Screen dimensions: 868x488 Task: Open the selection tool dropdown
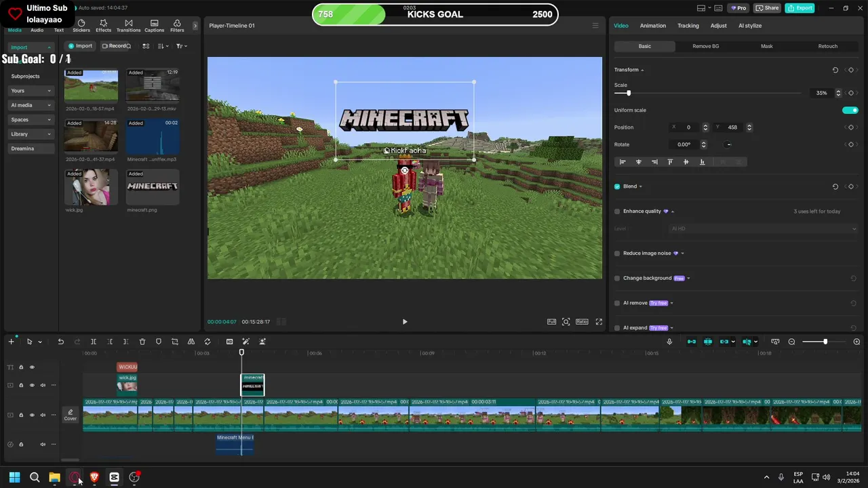click(40, 342)
